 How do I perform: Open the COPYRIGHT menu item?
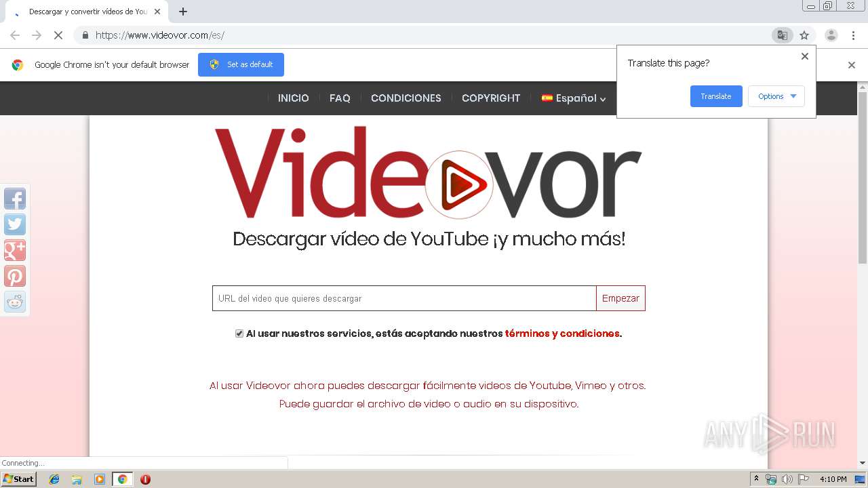coord(491,98)
